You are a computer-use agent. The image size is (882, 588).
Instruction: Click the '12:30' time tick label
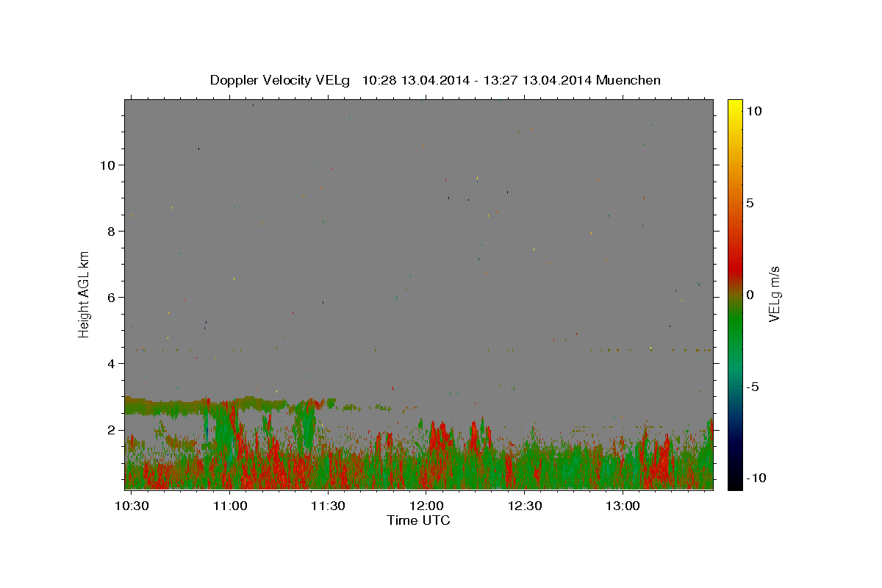[525, 506]
